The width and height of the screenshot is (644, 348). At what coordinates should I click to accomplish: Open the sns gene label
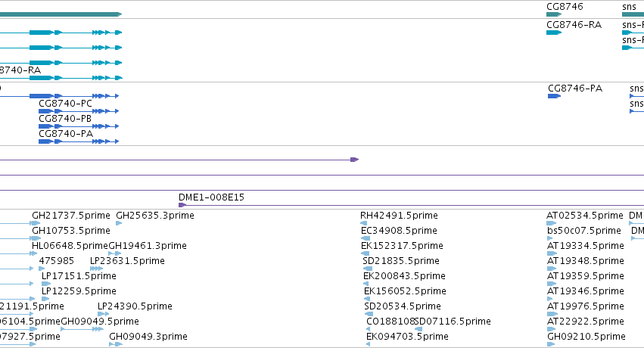(629, 7)
